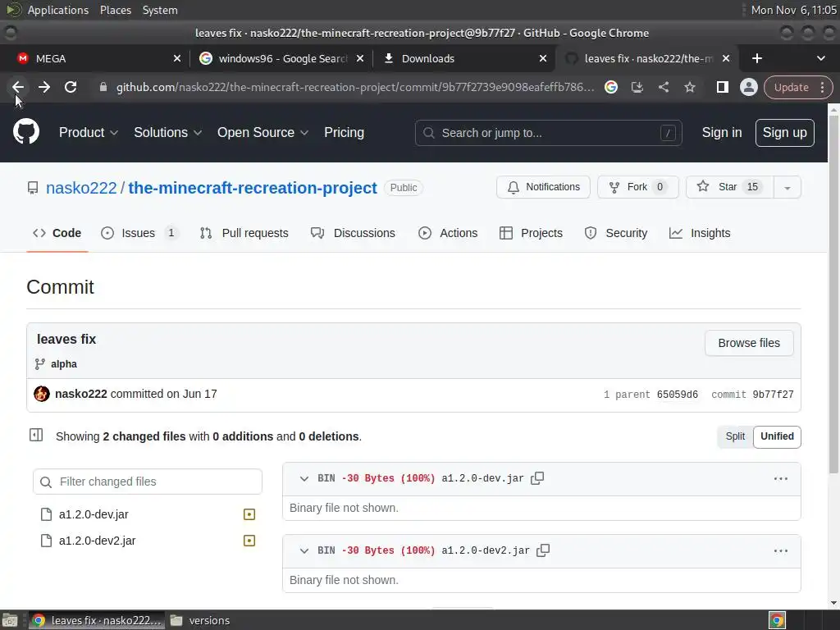Viewport: 840px width, 630px height.
Task: Open the Security tab
Action: pyautogui.click(x=616, y=234)
